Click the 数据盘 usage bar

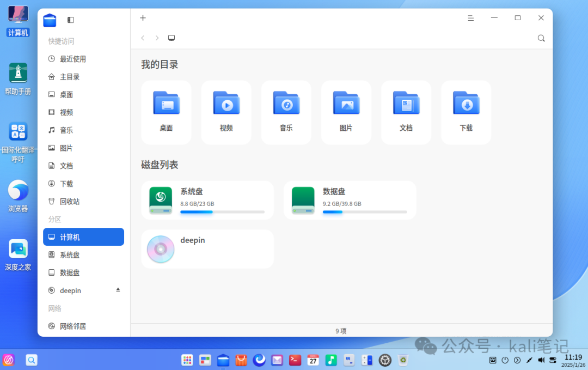(365, 212)
